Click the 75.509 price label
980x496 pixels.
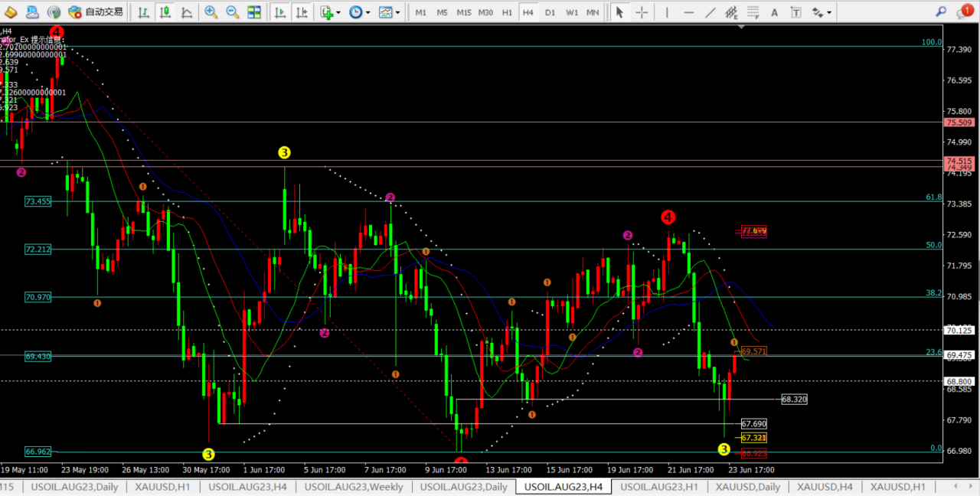pos(959,122)
